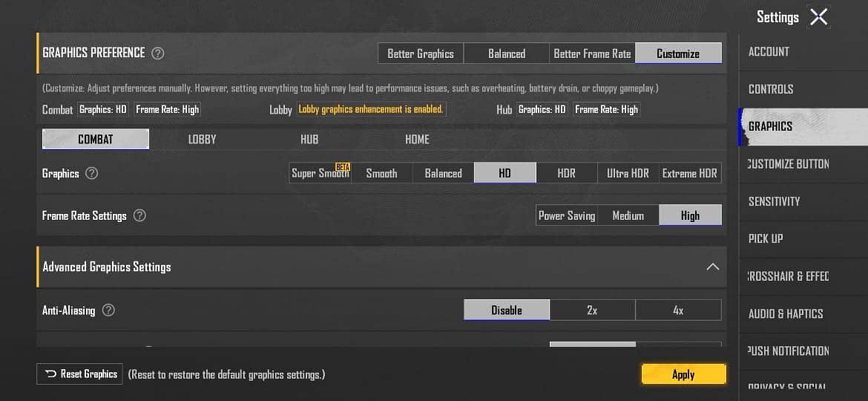
Task: Click the Anti-Aliasing question mark icon
Action: point(108,310)
